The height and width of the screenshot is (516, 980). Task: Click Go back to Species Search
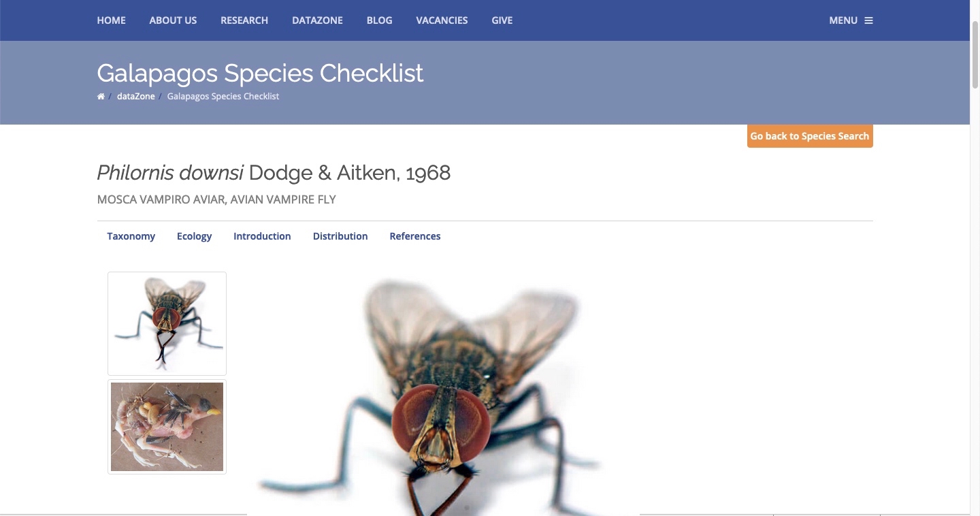(809, 136)
